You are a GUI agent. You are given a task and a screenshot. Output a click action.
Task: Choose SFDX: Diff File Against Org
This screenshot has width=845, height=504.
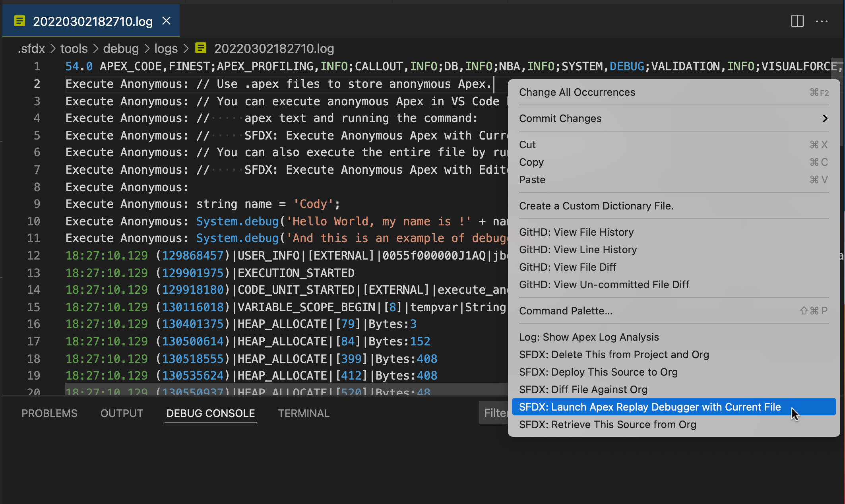point(583,389)
